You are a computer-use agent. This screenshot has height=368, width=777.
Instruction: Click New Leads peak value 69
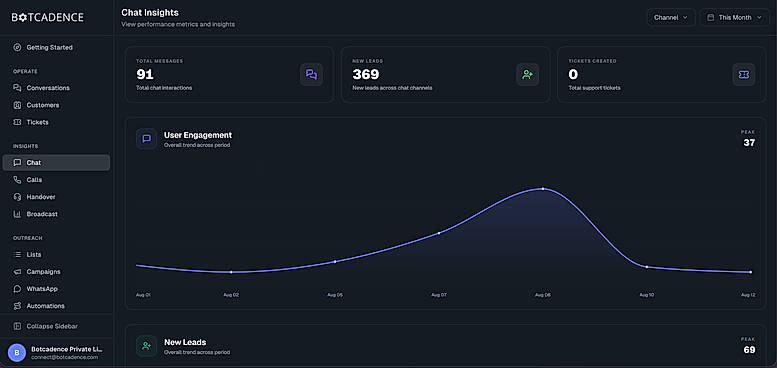tap(749, 350)
